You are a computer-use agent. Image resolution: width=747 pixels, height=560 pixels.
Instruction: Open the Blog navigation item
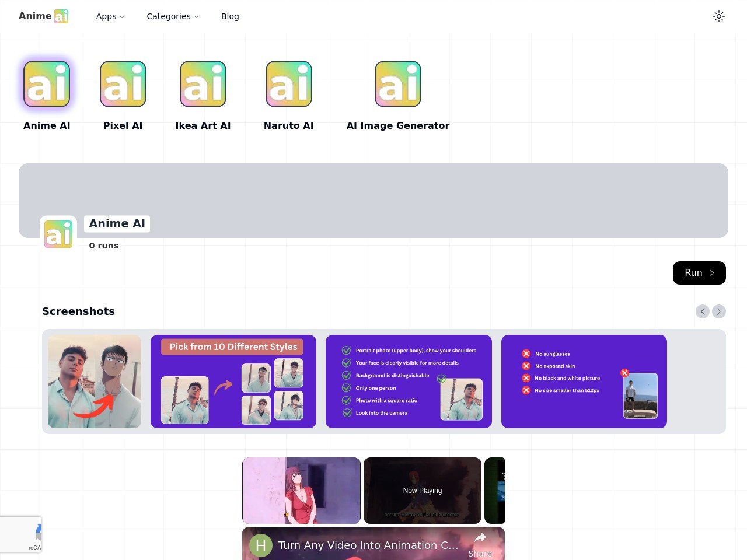(230, 16)
